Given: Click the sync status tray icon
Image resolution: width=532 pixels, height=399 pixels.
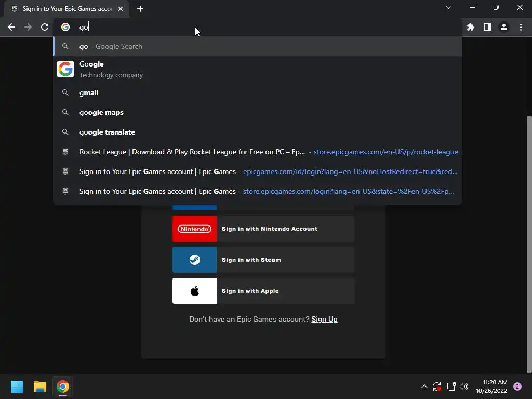Looking at the screenshot, I should click(436, 387).
